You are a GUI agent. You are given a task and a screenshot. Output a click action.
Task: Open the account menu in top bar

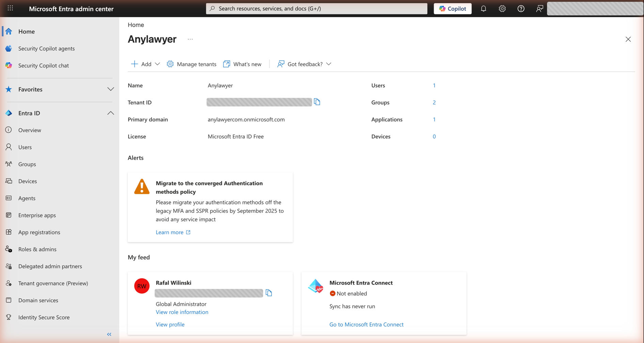pos(595,9)
